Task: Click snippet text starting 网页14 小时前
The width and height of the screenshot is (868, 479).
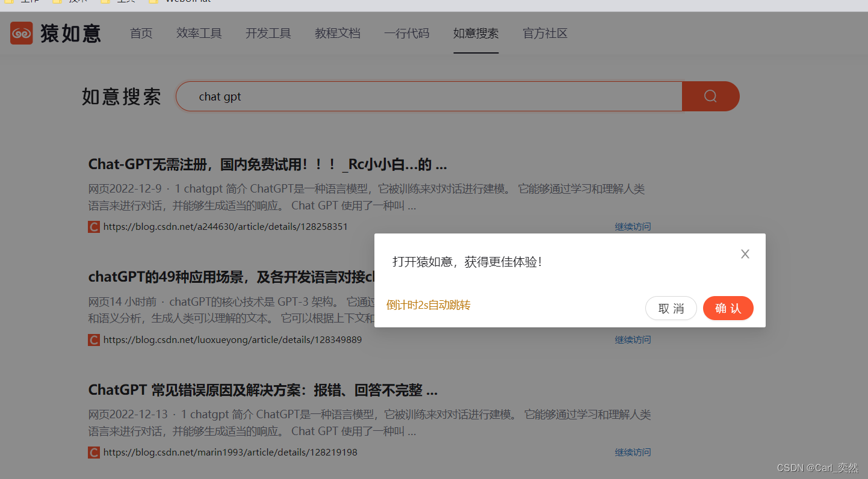Action: pyautogui.click(x=231, y=310)
